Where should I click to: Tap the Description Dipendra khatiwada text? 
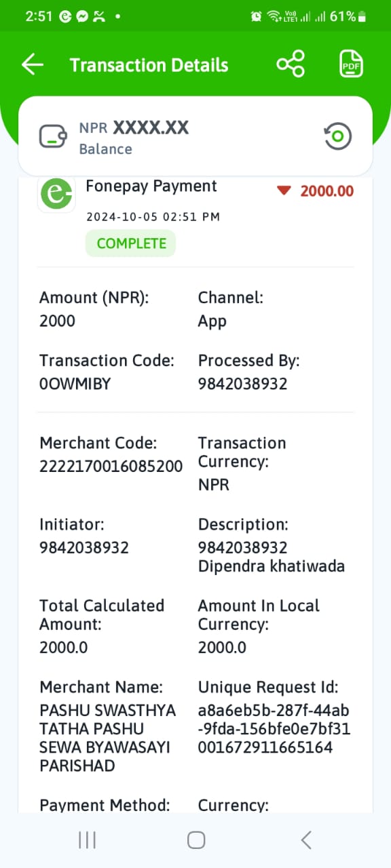click(272, 566)
